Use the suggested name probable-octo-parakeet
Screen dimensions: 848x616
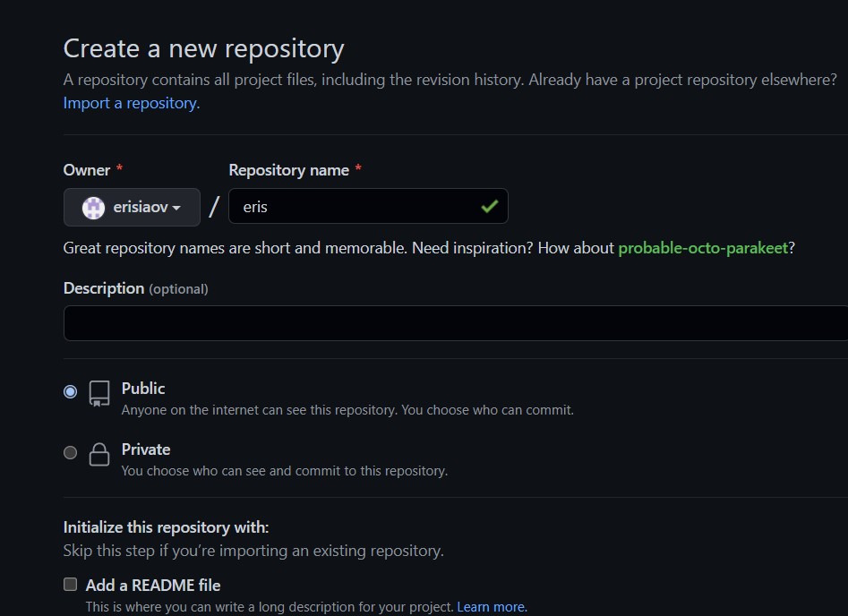pos(703,248)
